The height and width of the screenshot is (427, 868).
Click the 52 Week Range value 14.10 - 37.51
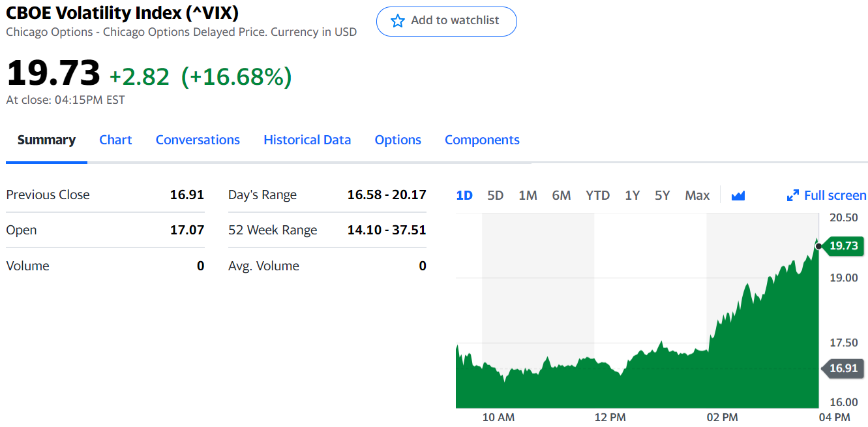click(x=387, y=230)
